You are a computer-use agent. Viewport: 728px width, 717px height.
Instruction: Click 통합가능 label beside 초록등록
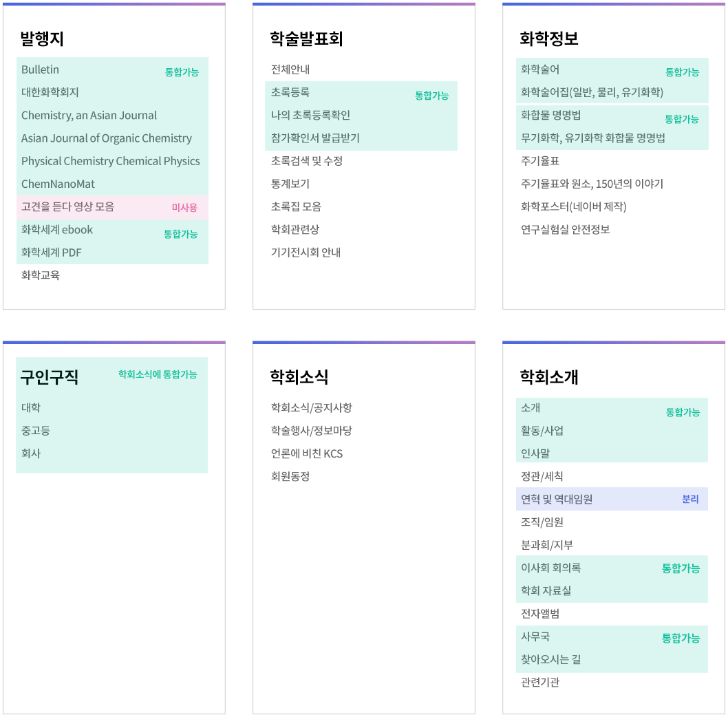coord(432,96)
